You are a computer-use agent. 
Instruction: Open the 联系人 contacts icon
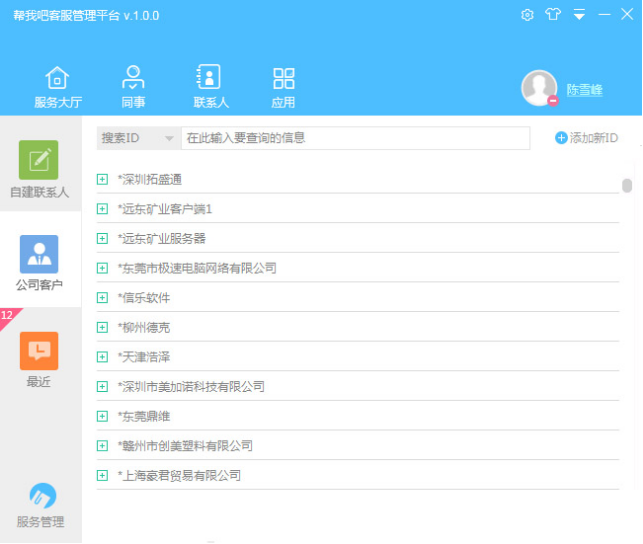click(x=210, y=78)
